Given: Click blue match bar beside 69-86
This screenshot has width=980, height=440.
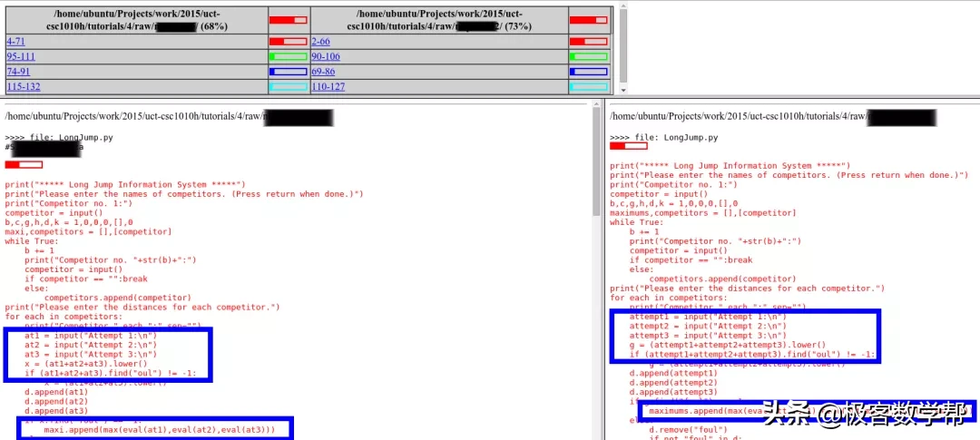Looking at the screenshot, I should (588, 72).
